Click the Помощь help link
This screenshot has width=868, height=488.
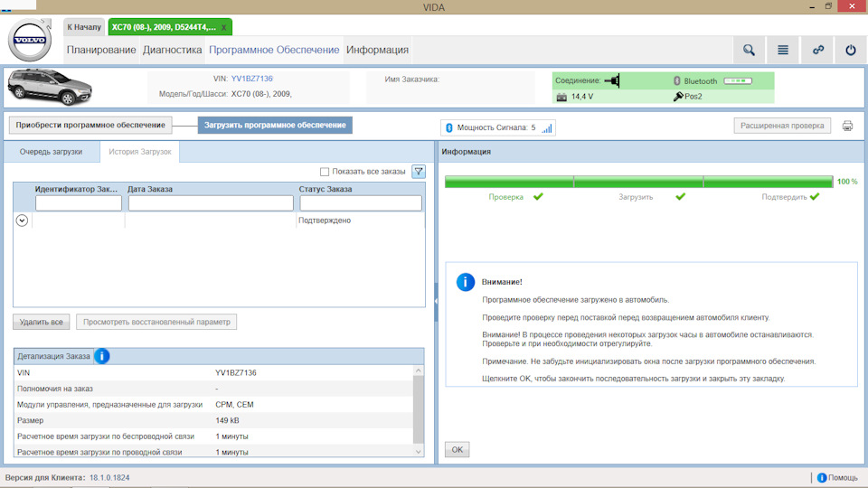pos(843,477)
